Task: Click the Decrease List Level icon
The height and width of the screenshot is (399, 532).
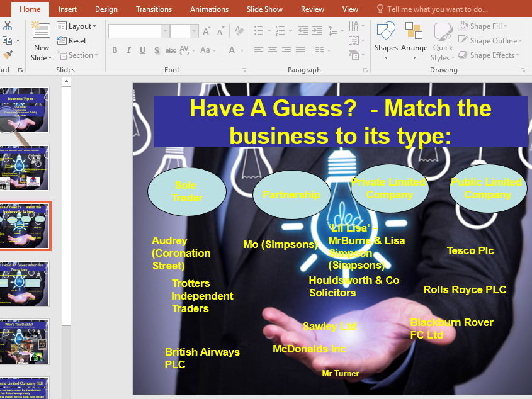Action: pyautogui.click(x=303, y=31)
